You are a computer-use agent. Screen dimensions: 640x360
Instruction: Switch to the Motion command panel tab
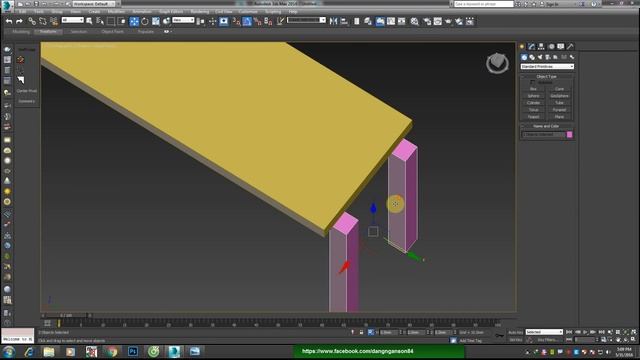(x=551, y=47)
